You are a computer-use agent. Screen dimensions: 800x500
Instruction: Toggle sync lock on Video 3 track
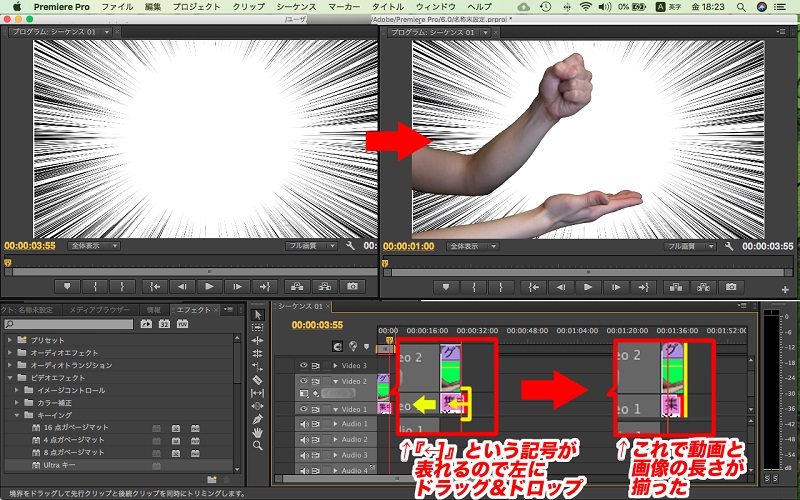coord(316,365)
